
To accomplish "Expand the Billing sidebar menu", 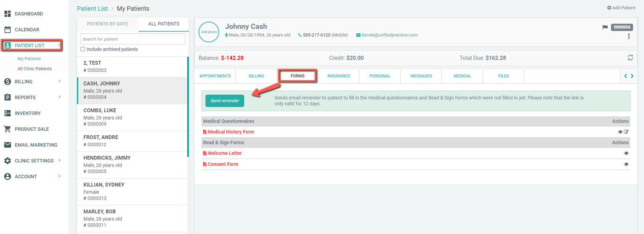I will point(33,82).
